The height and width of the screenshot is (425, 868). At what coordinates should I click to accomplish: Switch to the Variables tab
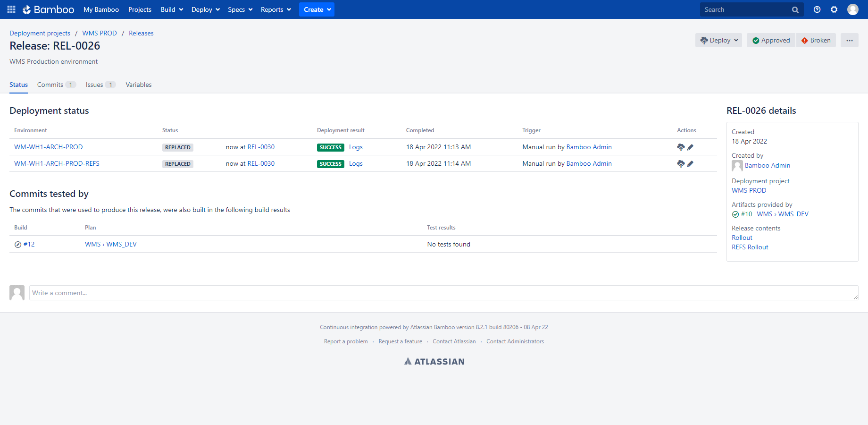(139, 85)
